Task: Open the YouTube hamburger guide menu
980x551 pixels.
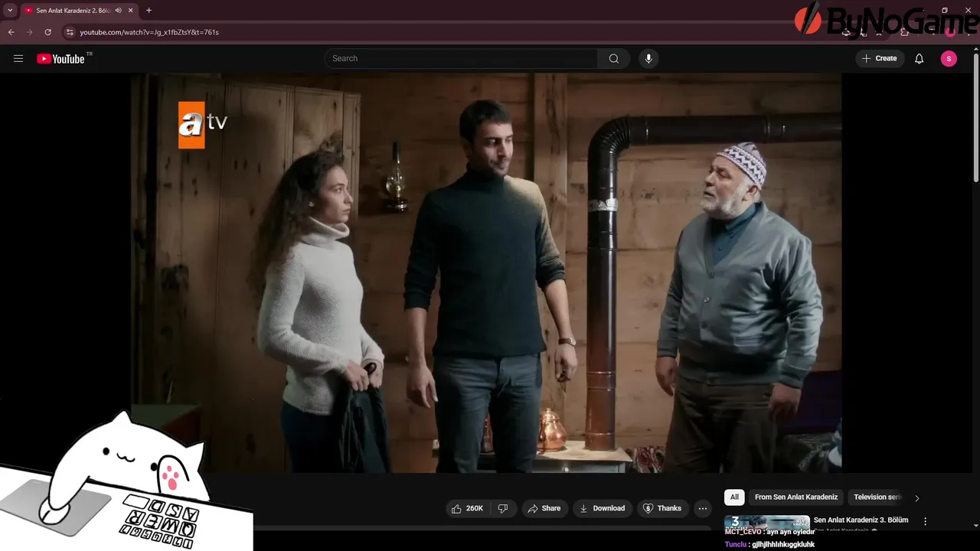Action: point(18,58)
